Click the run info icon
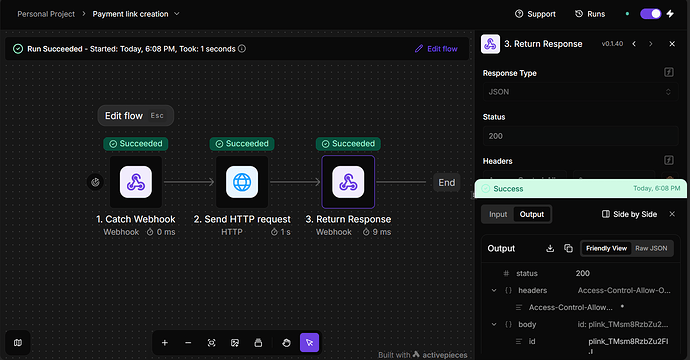The image size is (690, 360). [x=242, y=48]
